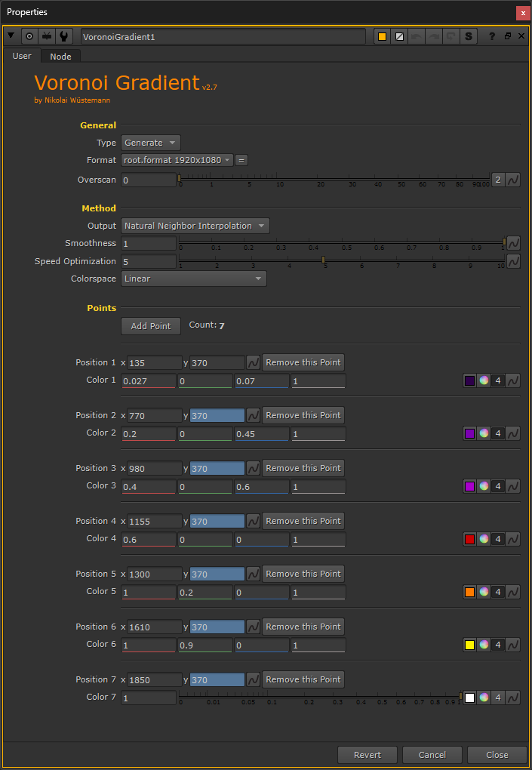Select the User tab
532x770 pixels.
click(x=22, y=56)
